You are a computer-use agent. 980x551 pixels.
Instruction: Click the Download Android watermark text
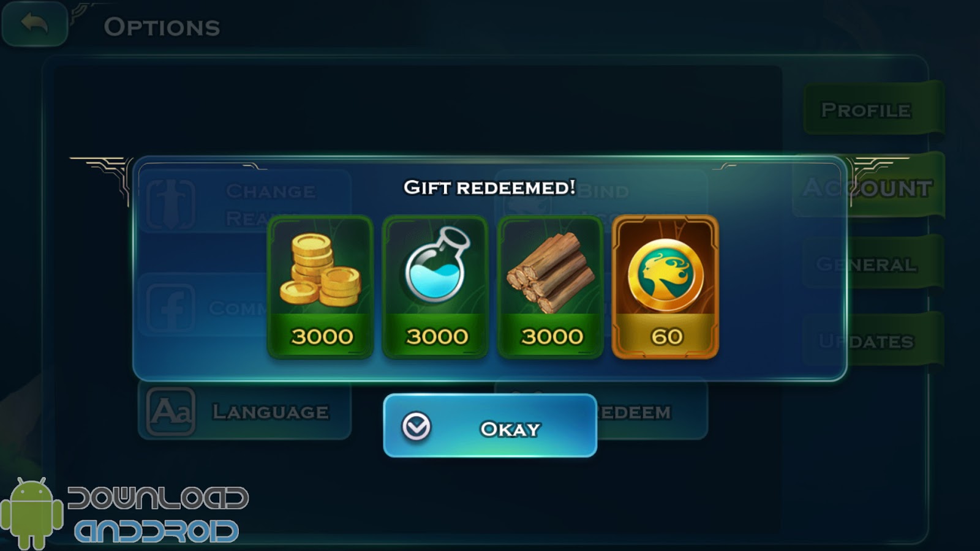point(158,515)
